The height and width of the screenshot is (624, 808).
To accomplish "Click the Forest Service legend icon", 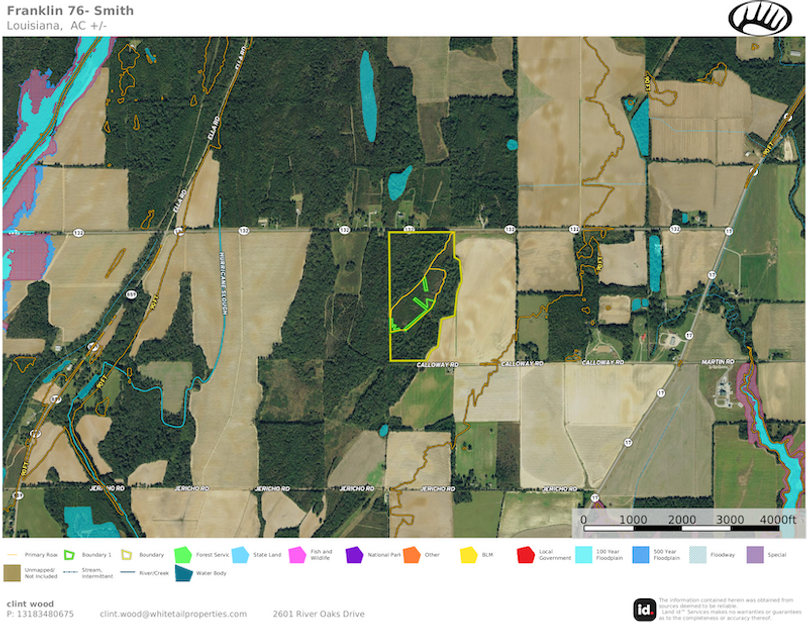I will point(183,553).
